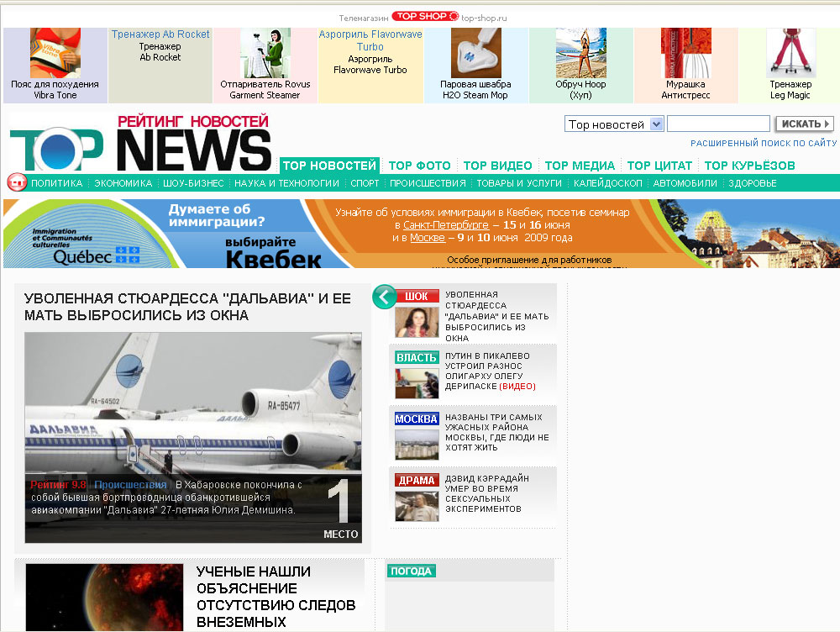840x632 pixels.
Task: Open the ТОВАРЫ И УСЛУГИ category
Action: tap(519, 183)
